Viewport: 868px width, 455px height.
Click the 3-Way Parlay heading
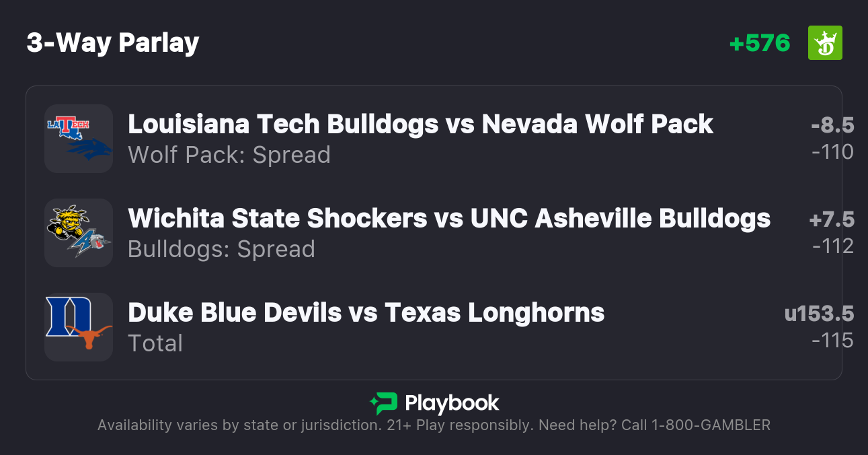coord(113,43)
